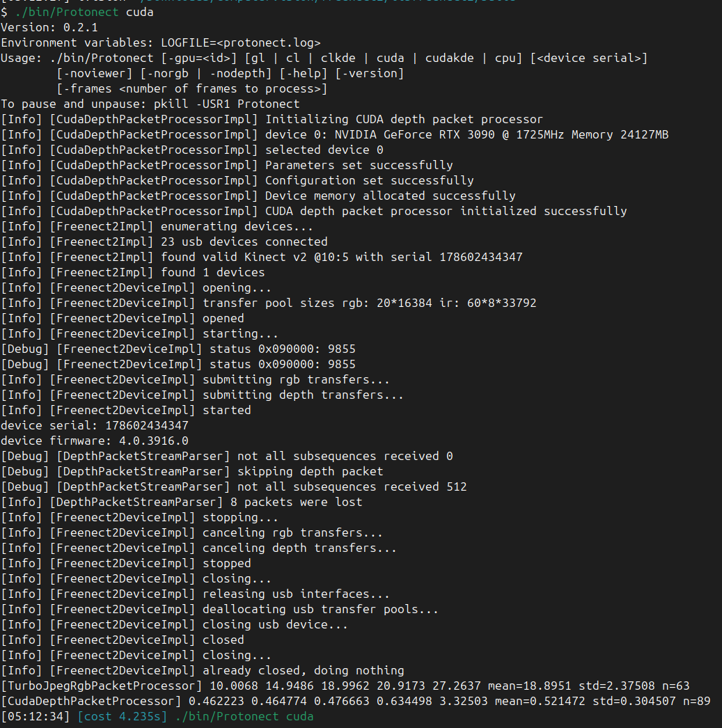The image size is (722, 728).
Task: Click 'transfer pool sizes rgb: 20*16384' line
Action: (x=268, y=303)
